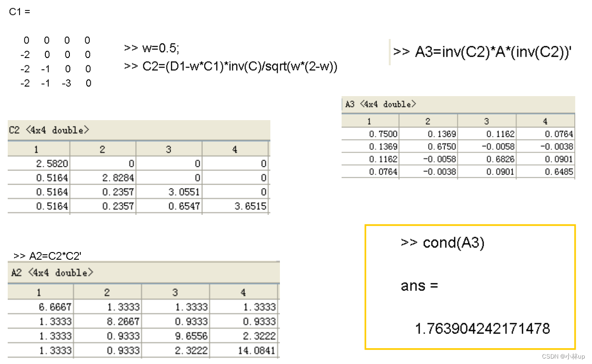Click -0.0058 in second row of A3
The image size is (592, 364).
coord(487,146)
